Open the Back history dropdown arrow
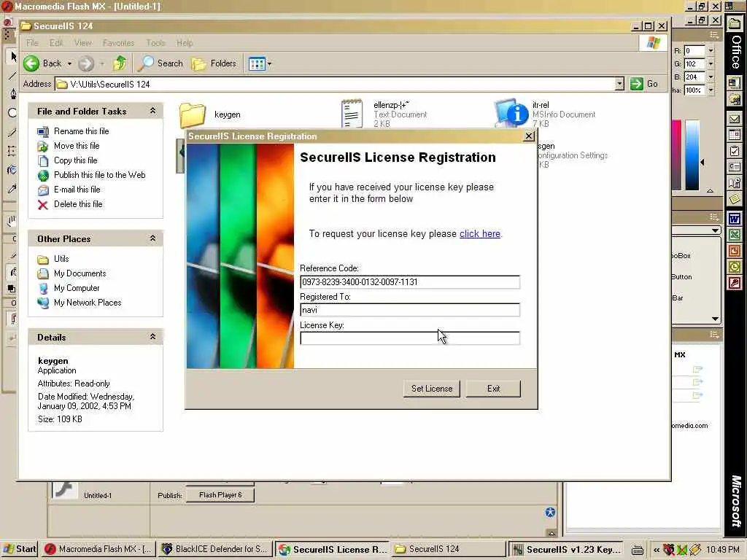The width and height of the screenshot is (747, 560). click(69, 63)
